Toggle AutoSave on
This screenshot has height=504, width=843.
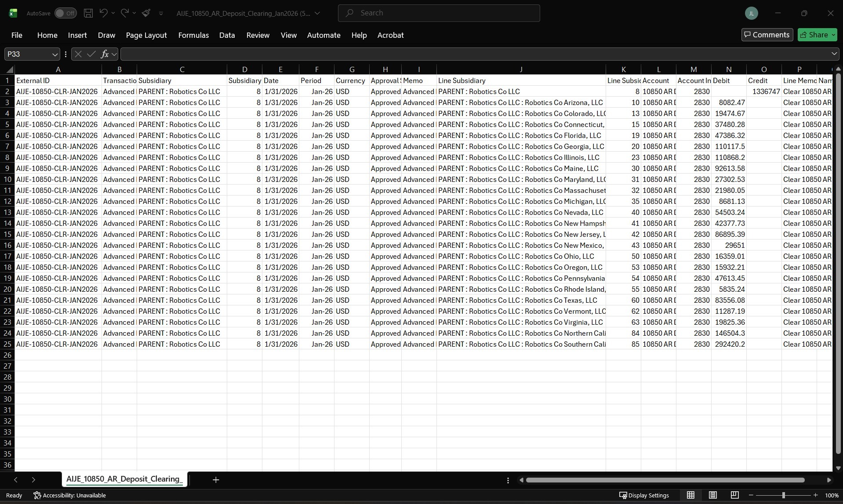[x=65, y=13]
